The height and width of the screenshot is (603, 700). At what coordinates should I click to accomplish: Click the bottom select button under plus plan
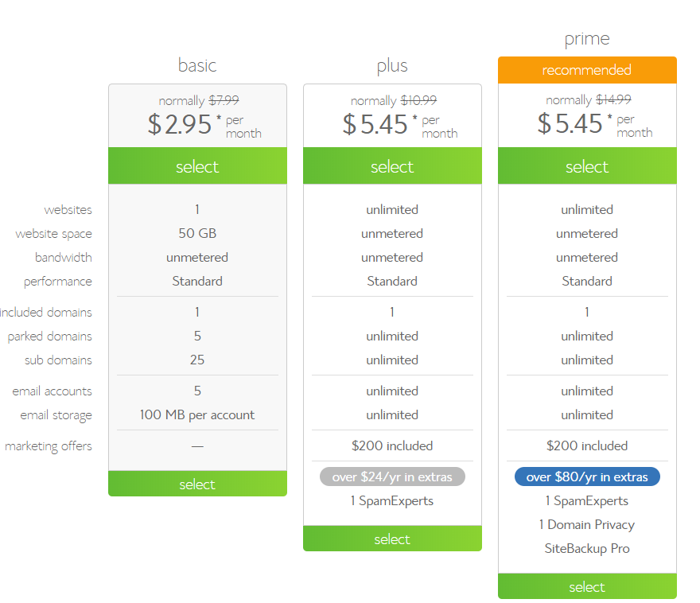[392, 539]
